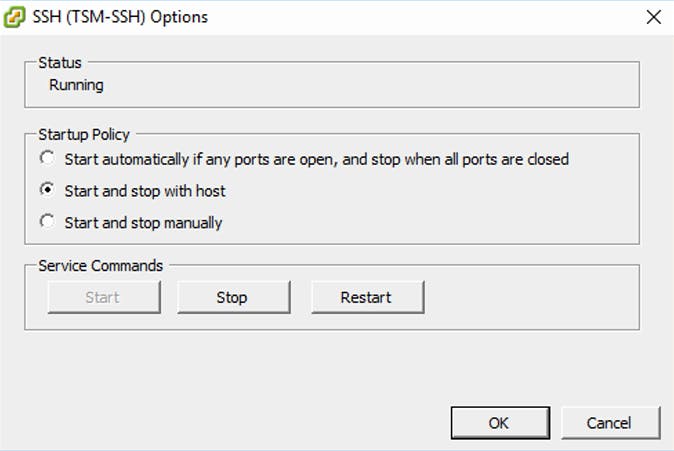Choose the 'Start and stop with host' radio button
The width and height of the screenshot is (674, 451).
[47, 190]
